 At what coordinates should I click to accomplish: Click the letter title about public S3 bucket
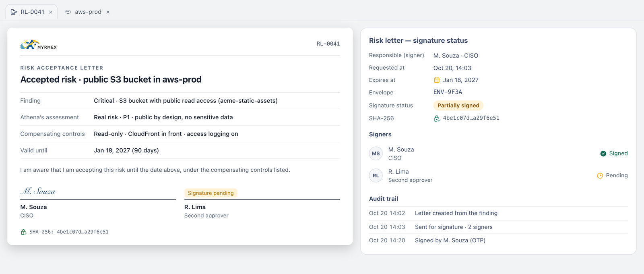click(111, 79)
